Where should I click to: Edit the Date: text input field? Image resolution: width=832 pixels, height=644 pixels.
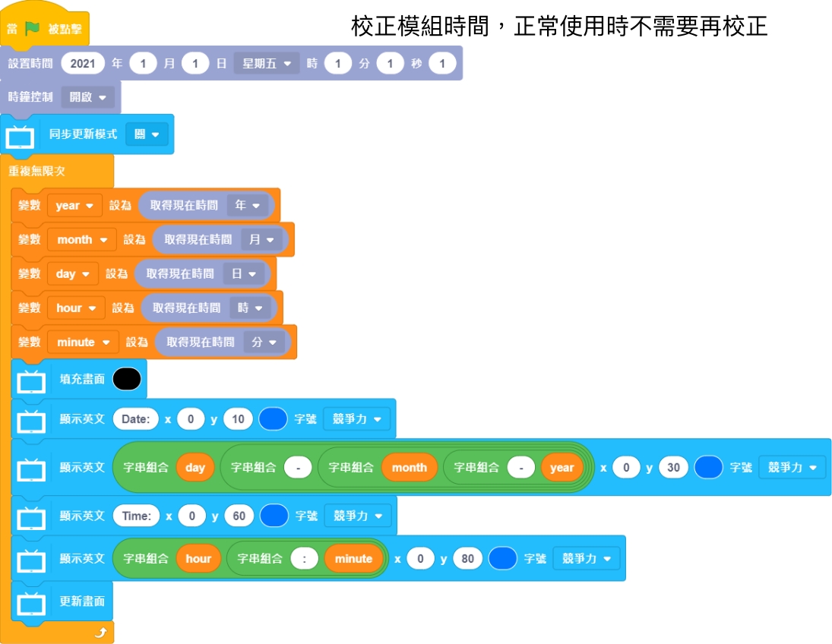point(135,419)
